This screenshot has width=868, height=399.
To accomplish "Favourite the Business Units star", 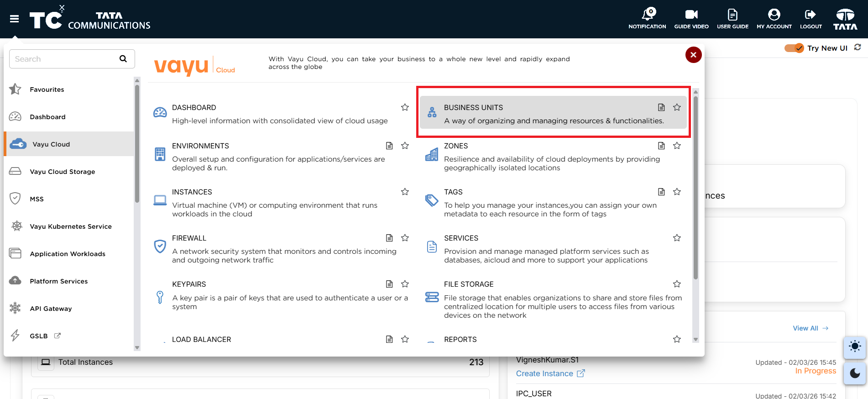I will [677, 107].
